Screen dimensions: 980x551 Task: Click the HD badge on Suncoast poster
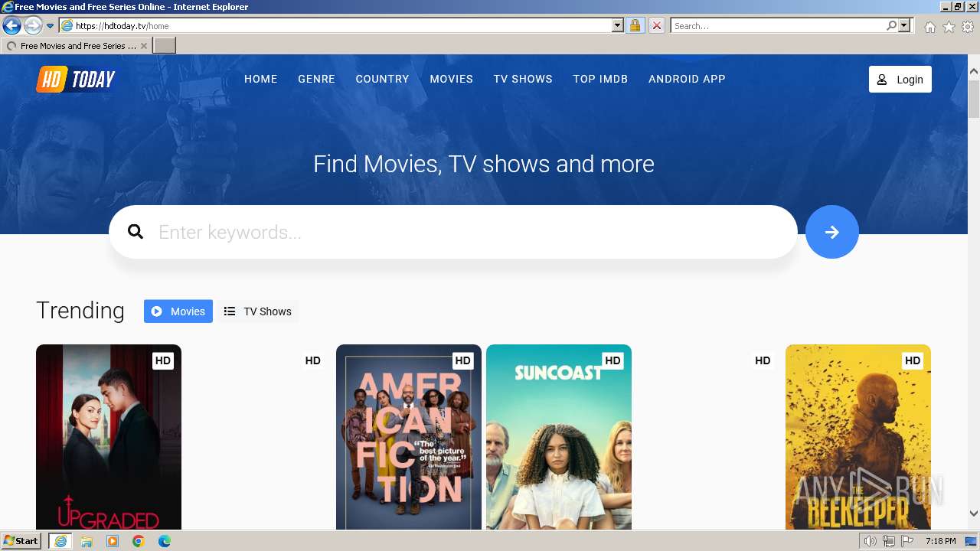(x=612, y=360)
